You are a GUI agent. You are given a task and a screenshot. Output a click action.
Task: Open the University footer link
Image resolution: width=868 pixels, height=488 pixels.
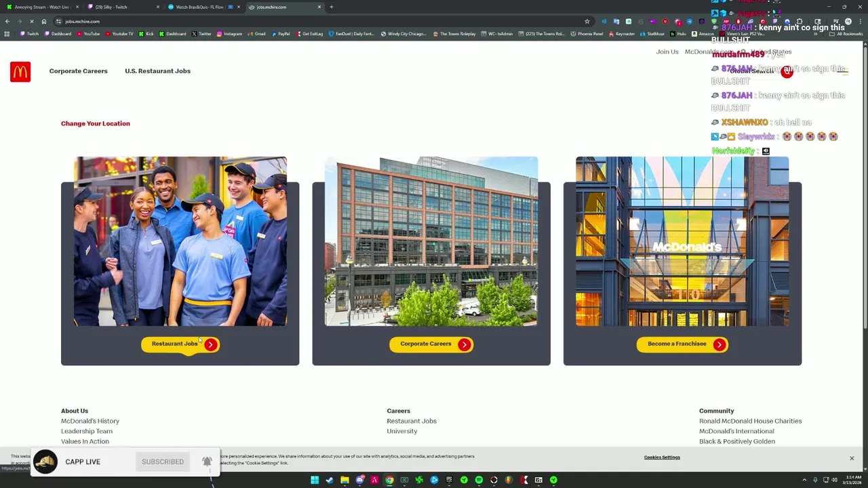click(x=402, y=431)
